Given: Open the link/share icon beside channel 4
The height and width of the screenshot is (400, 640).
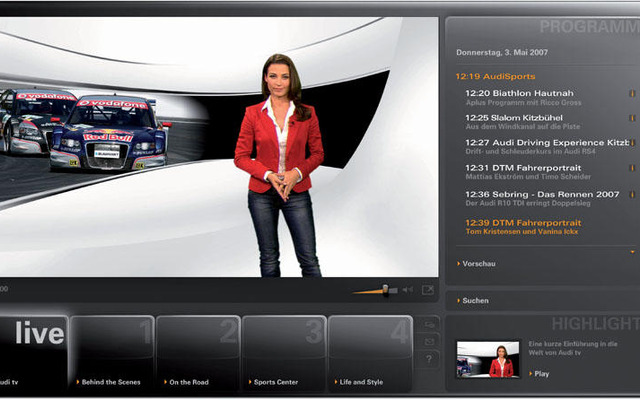Looking at the screenshot, I should (x=429, y=324).
